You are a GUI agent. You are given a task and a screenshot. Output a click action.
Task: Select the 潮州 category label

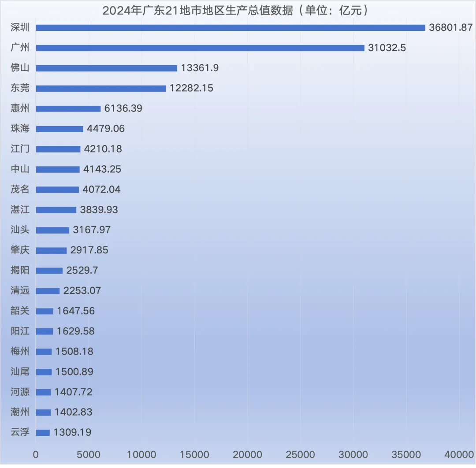20,412
